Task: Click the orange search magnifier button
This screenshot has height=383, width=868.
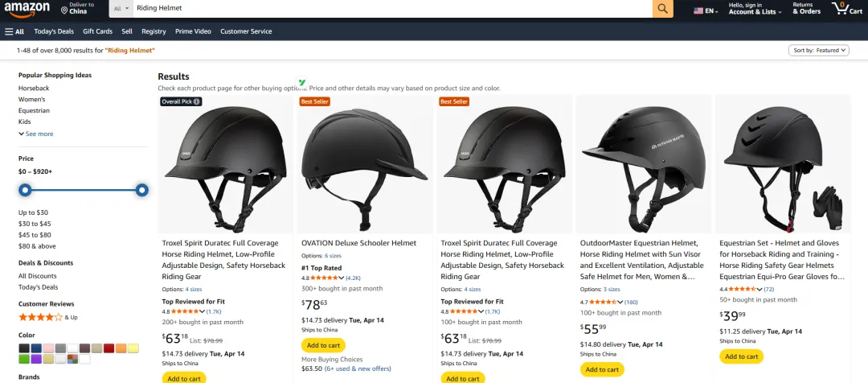Action: [662, 8]
